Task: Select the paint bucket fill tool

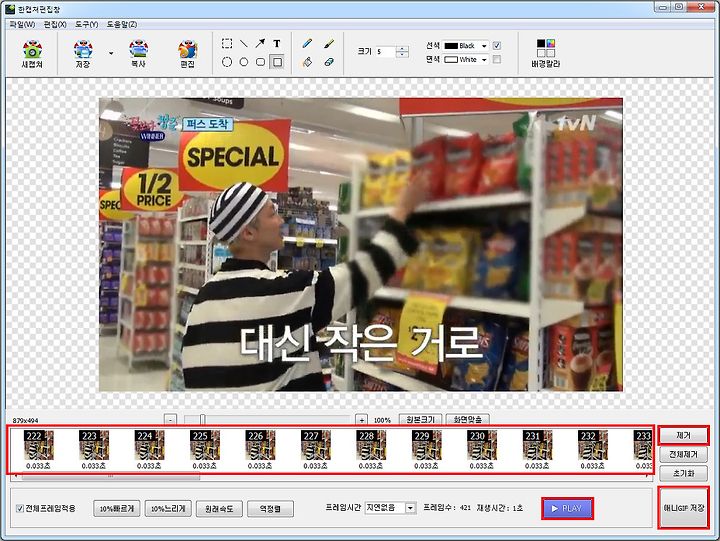Action: coord(307,62)
